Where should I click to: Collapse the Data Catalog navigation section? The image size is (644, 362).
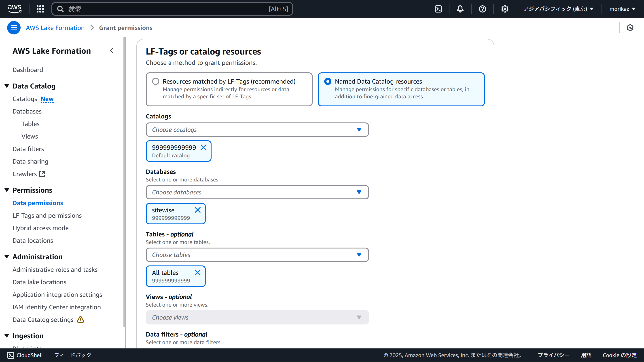tap(7, 86)
